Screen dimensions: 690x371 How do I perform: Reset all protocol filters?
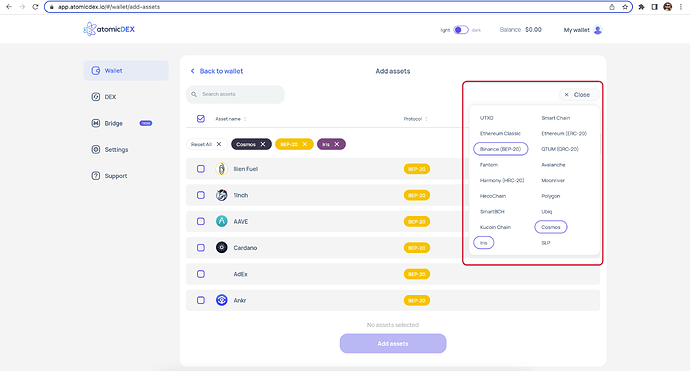click(x=206, y=144)
